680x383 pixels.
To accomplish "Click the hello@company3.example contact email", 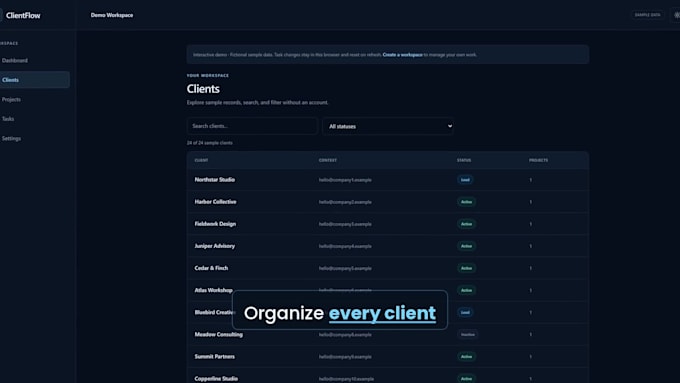I will (x=345, y=224).
